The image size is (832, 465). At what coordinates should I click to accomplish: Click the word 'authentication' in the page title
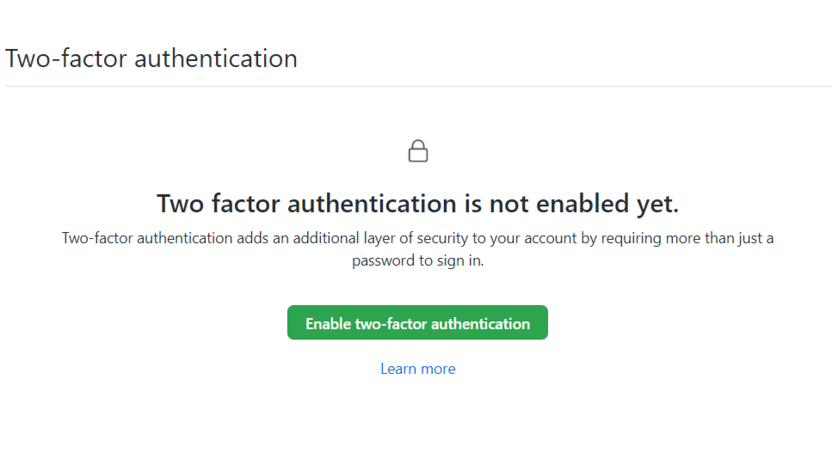216,58
